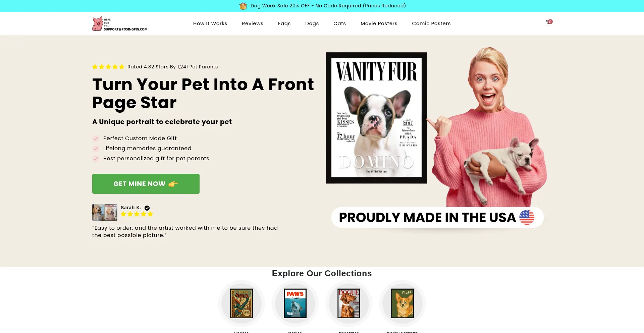Click the Posing Pig logo

[120, 24]
